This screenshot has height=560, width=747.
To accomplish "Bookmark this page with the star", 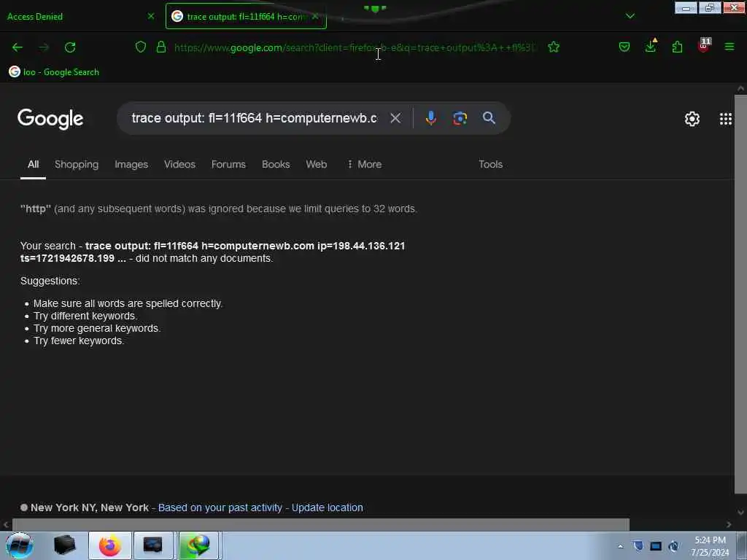I will pyautogui.click(x=554, y=47).
